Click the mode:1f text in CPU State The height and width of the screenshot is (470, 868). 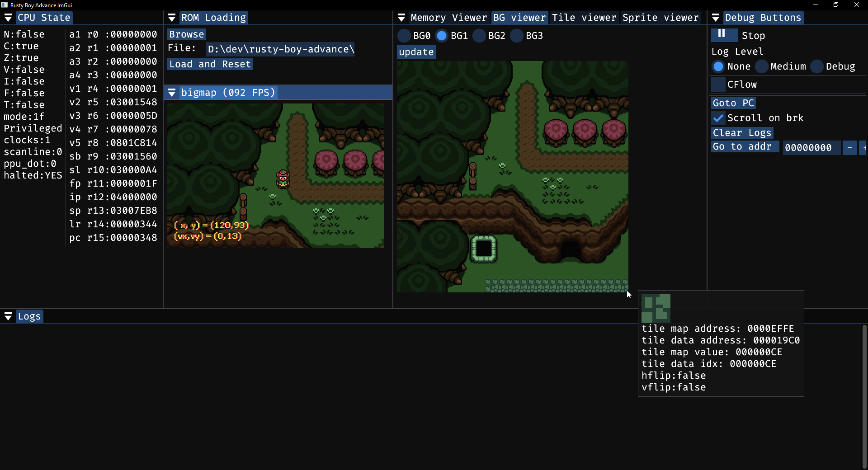click(x=24, y=117)
